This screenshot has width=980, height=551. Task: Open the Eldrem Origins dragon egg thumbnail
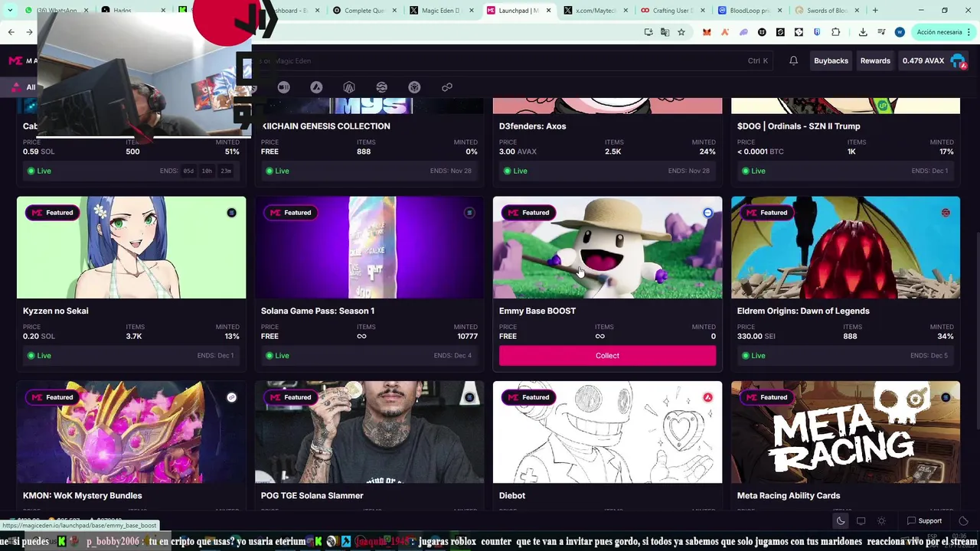[845, 247]
